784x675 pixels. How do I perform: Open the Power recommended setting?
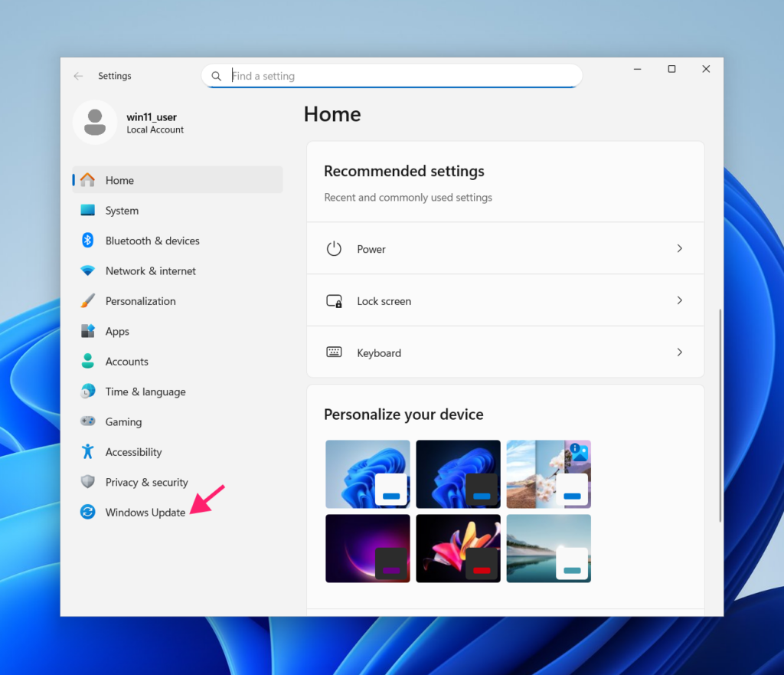505,249
